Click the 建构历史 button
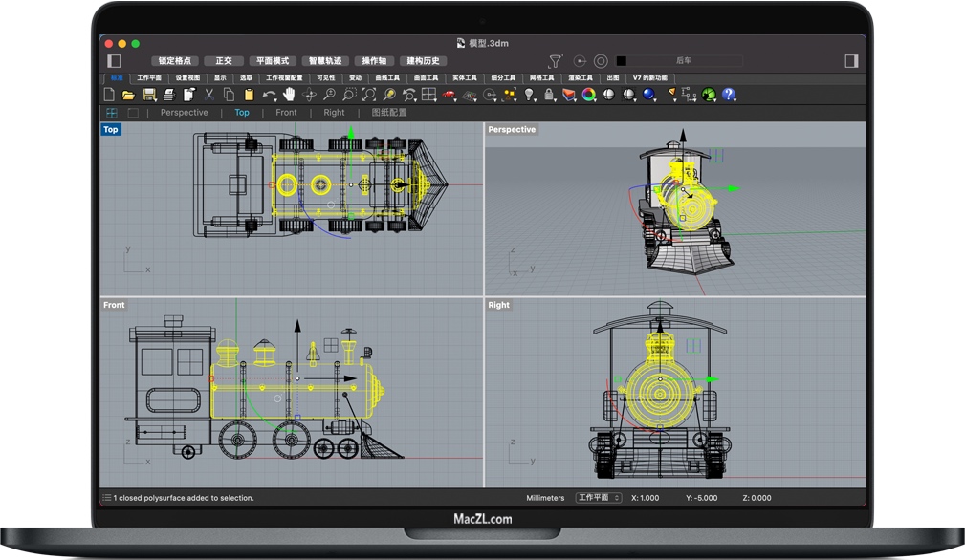The image size is (965, 560). coord(422,61)
